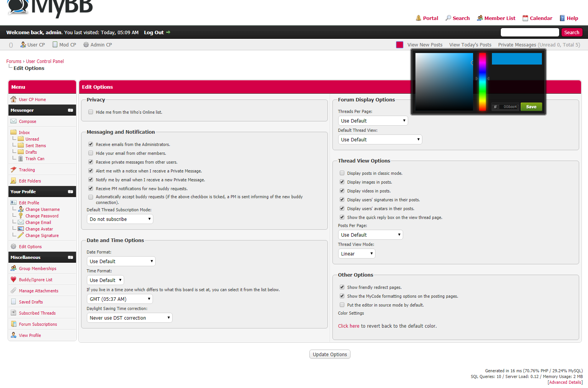Viewport: 588px width, 388px height.
Task: Click the Trash Can icon in Messenger
Action: pos(21,159)
